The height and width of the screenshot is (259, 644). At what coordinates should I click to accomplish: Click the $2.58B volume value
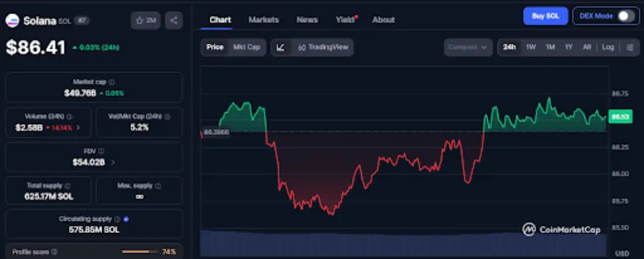(29, 127)
